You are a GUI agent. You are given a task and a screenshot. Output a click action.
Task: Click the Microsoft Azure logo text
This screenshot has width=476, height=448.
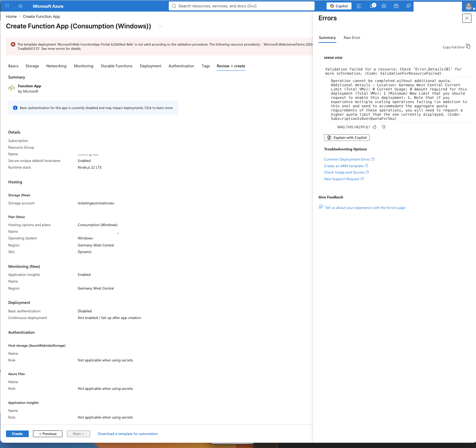pyautogui.click(x=48, y=6)
